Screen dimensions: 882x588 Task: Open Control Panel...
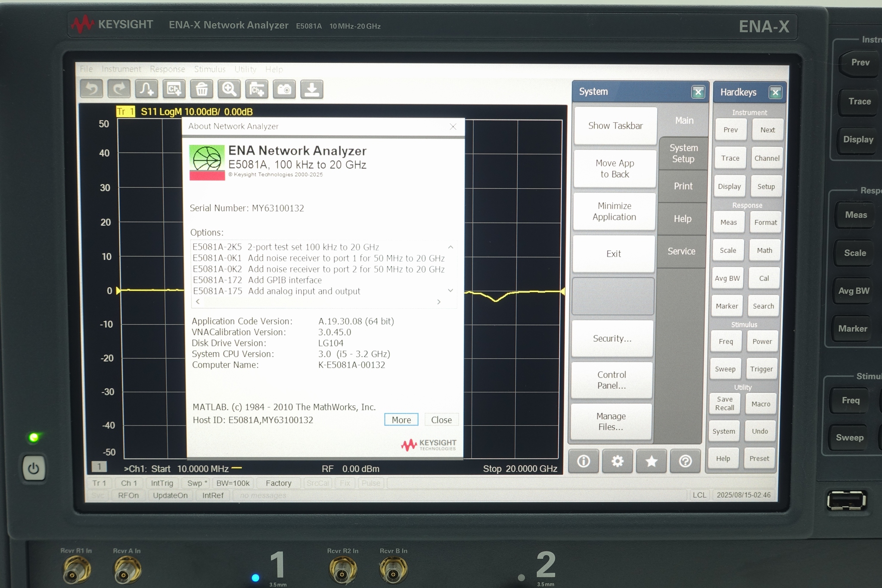(612, 380)
